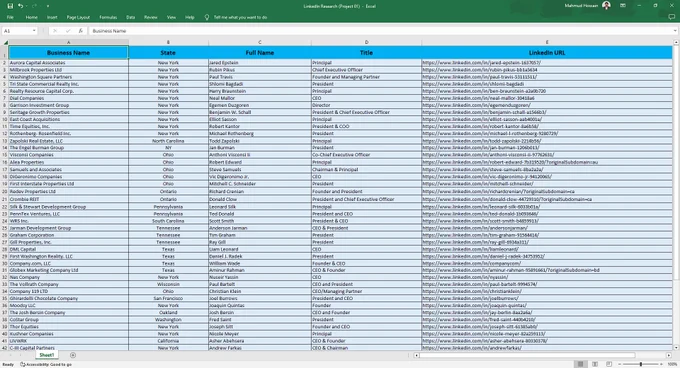The image size is (680, 368).
Task: Switch to Page Break Preview icon
Action: [x=609, y=364]
